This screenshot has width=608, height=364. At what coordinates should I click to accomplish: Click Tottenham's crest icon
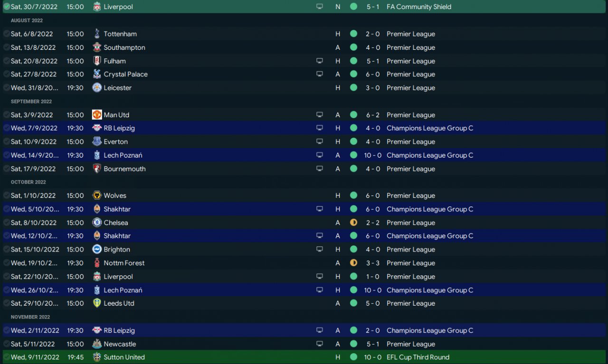pos(97,34)
